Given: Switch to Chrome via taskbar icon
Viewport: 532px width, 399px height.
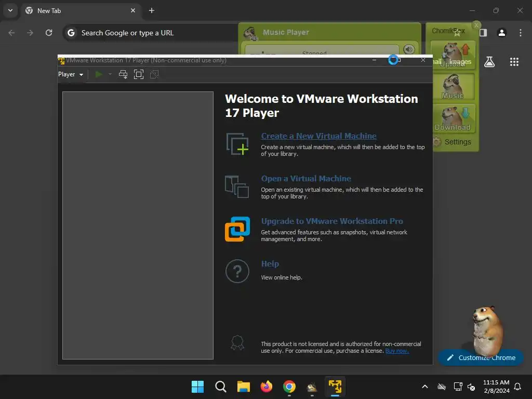Looking at the screenshot, I should pos(289,387).
